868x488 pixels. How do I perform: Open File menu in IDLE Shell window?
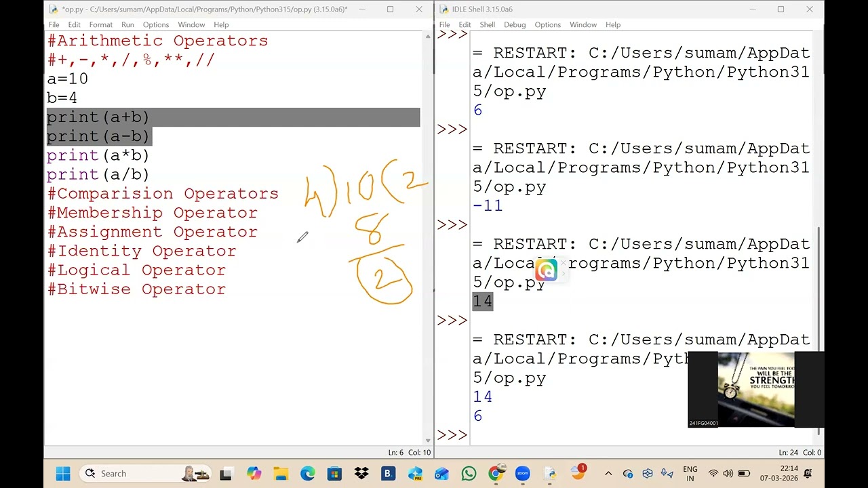[x=444, y=24]
